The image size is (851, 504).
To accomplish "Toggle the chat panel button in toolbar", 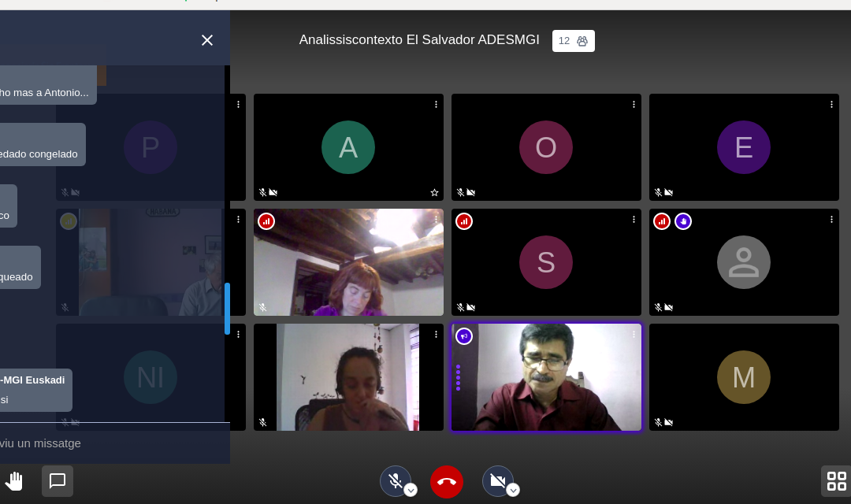I will 58,481.
